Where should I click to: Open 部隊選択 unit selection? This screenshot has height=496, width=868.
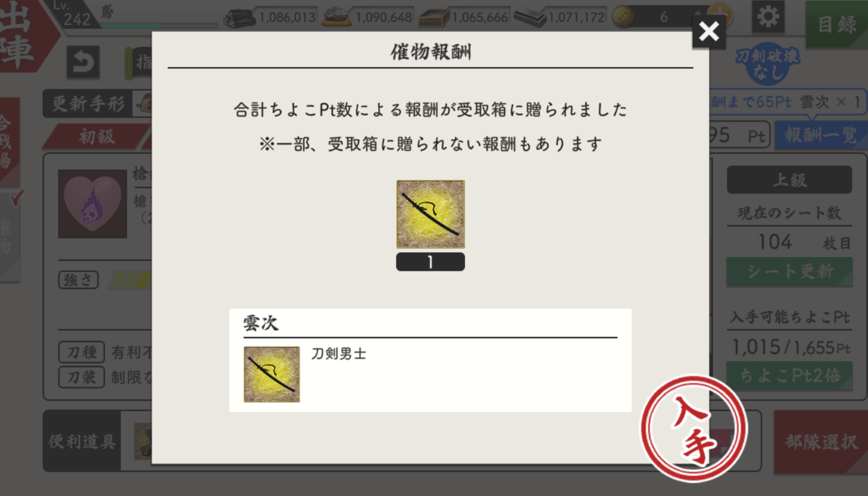(820, 442)
